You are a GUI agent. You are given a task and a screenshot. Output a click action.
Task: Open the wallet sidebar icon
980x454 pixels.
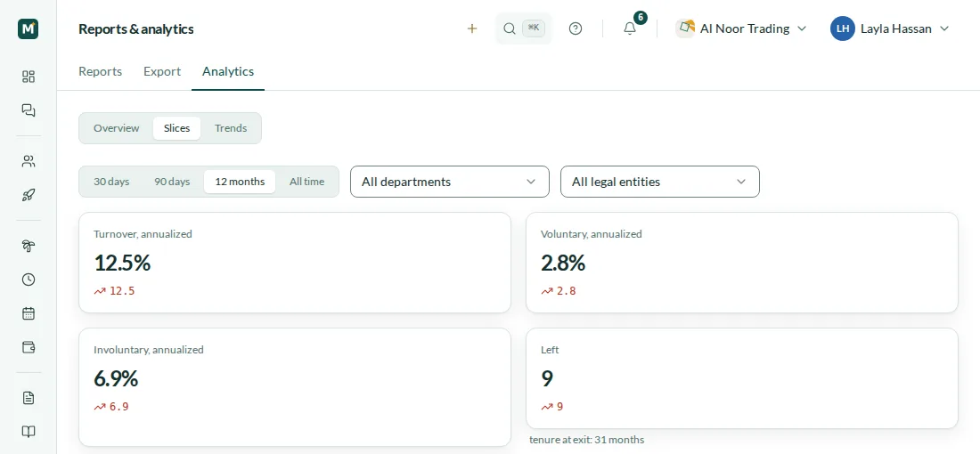(x=29, y=347)
